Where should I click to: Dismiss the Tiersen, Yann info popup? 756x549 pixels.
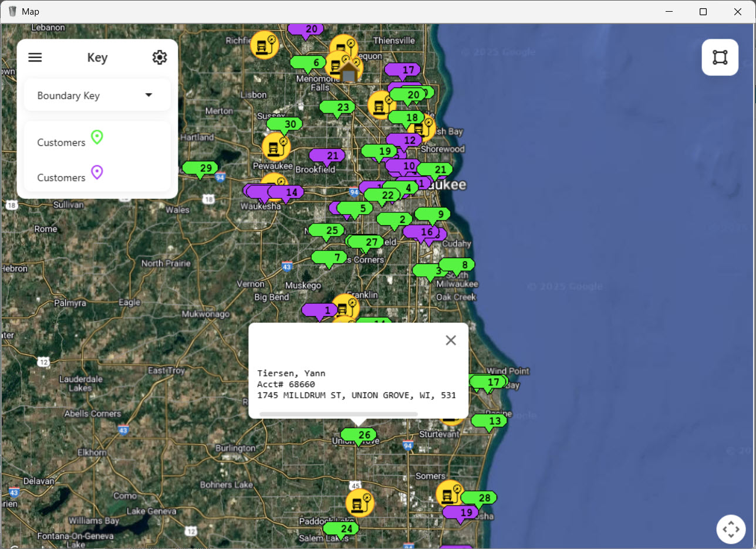[x=450, y=340]
